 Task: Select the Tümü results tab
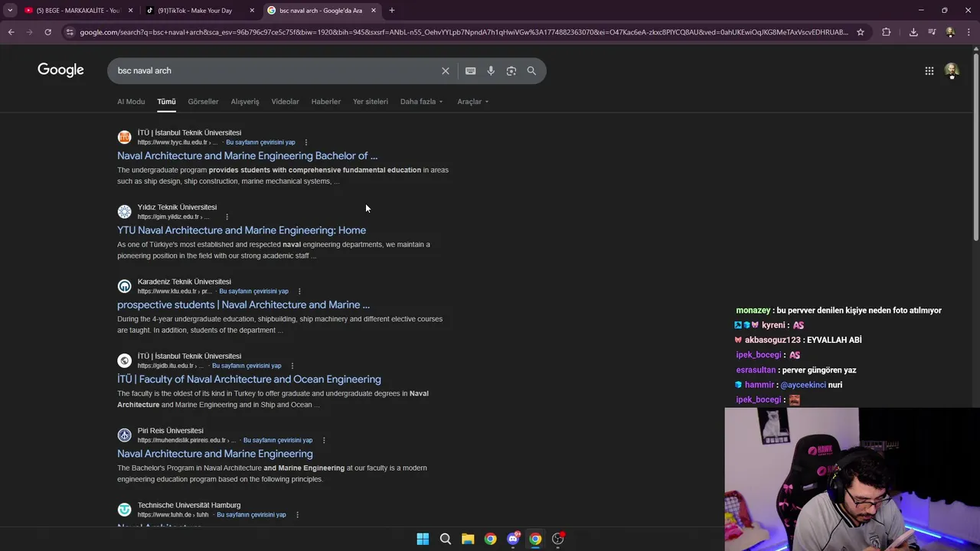tap(166, 102)
